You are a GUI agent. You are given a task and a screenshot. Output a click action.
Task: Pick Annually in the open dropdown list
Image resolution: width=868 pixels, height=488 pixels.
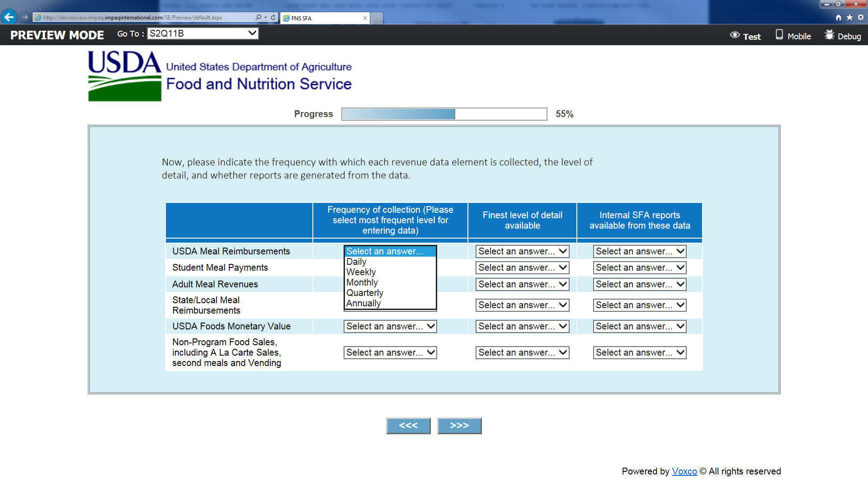coord(363,303)
